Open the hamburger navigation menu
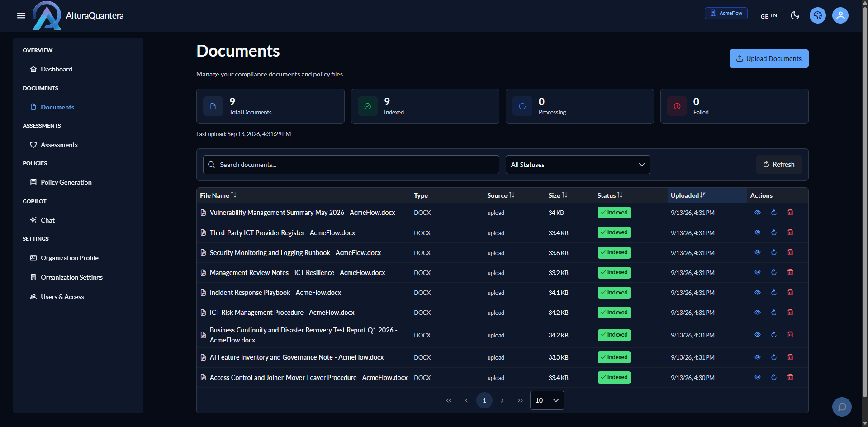Image resolution: width=868 pixels, height=427 pixels. coord(21,15)
